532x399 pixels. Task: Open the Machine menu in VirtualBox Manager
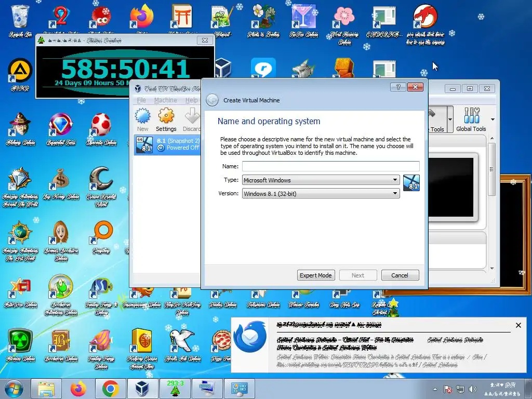165,100
